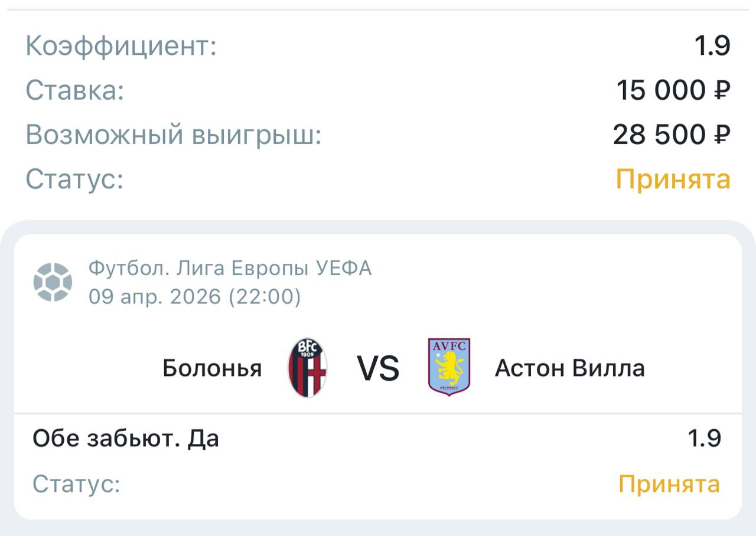This screenshot has height=536, width=756.
Task: Select the Астон Вилла team name
Action: pyautogui.click(x=569, y=368)
